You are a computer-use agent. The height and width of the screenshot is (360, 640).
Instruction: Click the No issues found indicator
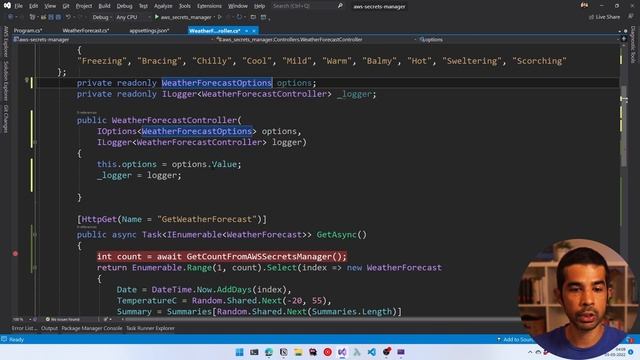(63, 319)
